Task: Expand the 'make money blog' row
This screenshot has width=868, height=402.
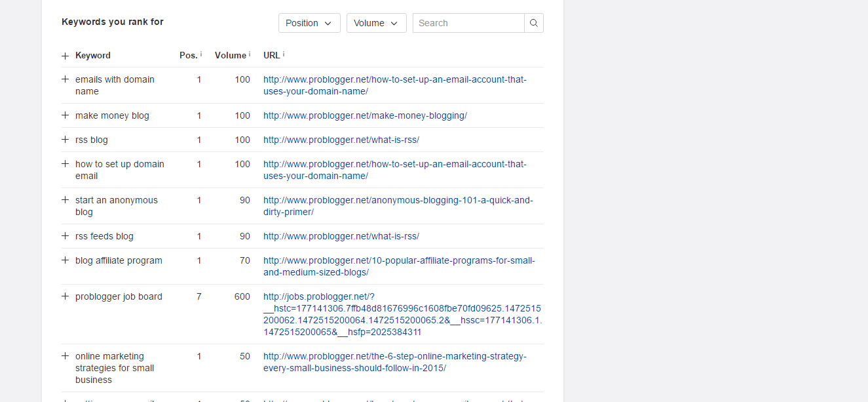Action: tap(65, 115)
